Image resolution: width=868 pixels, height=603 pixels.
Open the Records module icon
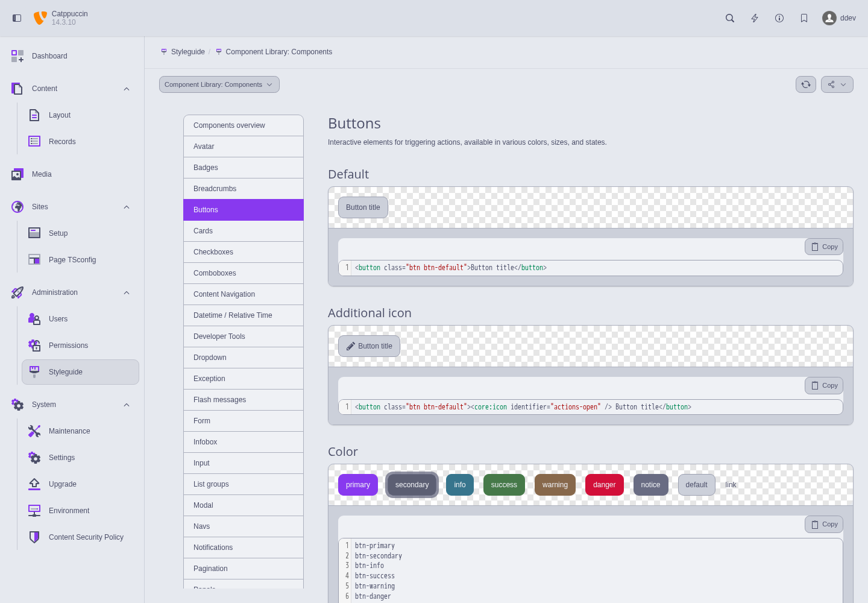[34, 142]
